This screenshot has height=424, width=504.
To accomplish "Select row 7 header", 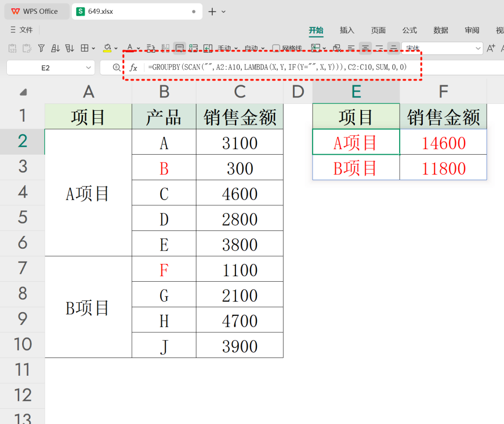I will (23, 268).
